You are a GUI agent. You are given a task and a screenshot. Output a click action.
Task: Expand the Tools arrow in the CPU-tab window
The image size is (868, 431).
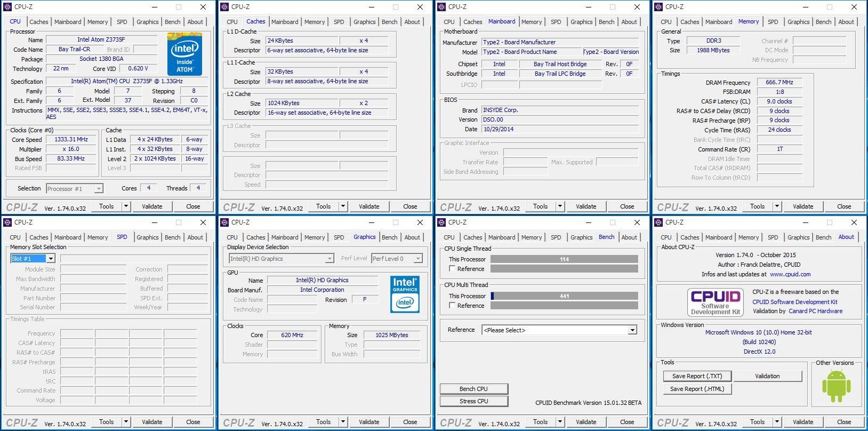(126, 206)
